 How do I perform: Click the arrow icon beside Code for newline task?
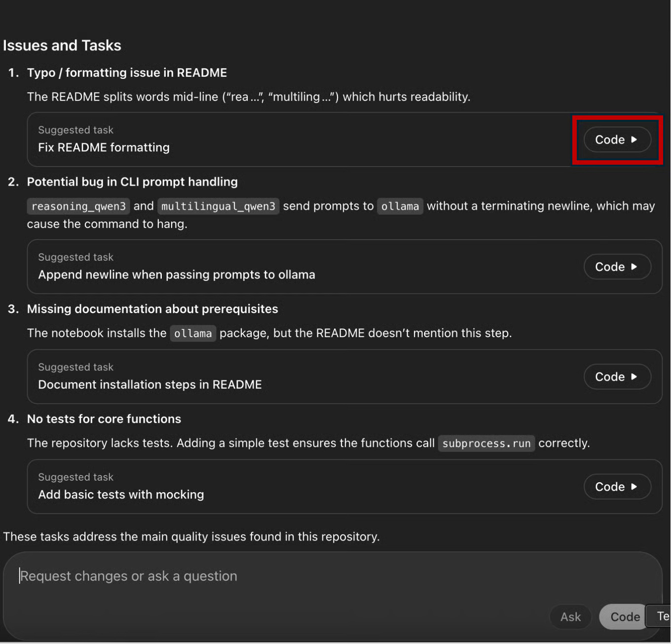(x=634, y=267)
